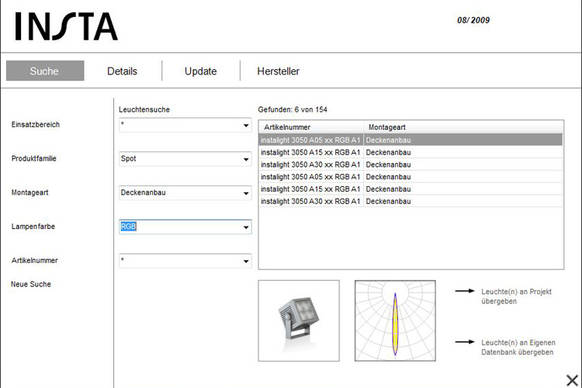Select the Suche tab
The image size is (582, 388).
tap(45, 71)
